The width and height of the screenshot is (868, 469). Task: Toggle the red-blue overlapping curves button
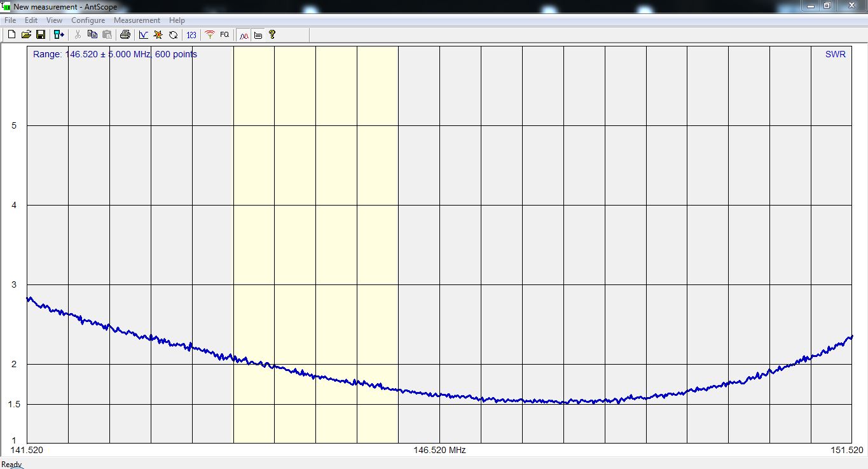[244, 34]
